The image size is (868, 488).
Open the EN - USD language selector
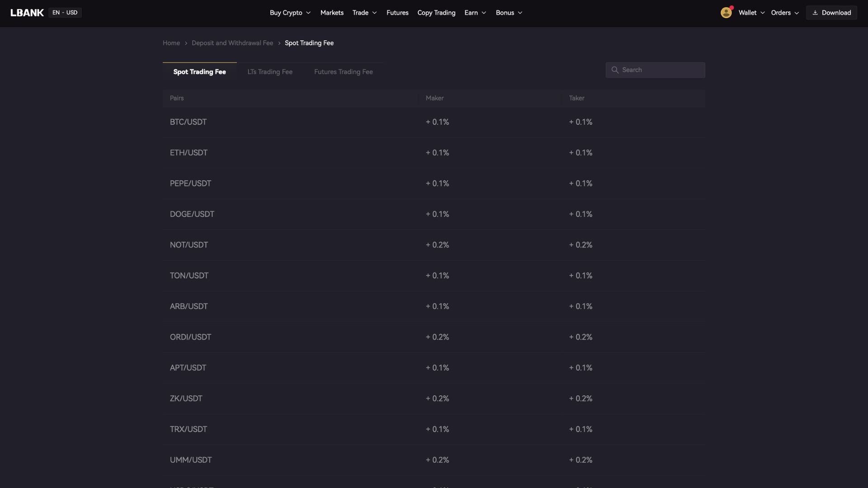[65, 12]
